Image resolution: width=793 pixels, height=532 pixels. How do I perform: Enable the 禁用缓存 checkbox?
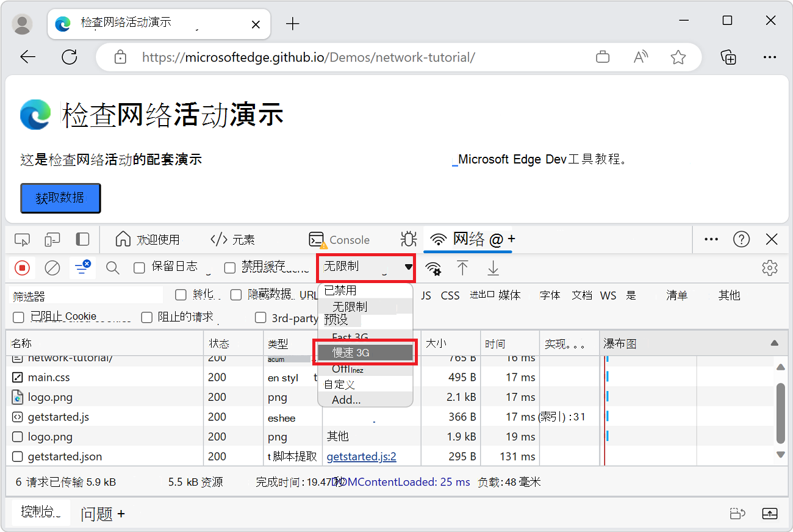pyautogui.click(x=229, y=267)
